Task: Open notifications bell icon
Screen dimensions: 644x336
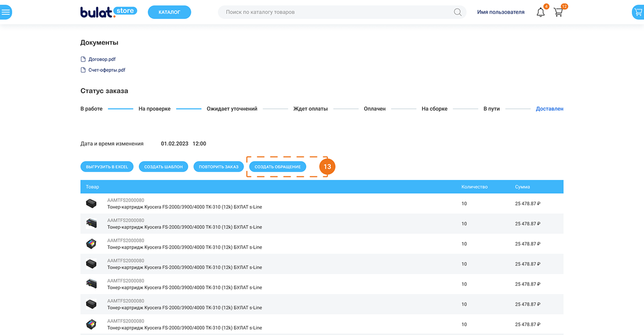Action: point(541,12)
